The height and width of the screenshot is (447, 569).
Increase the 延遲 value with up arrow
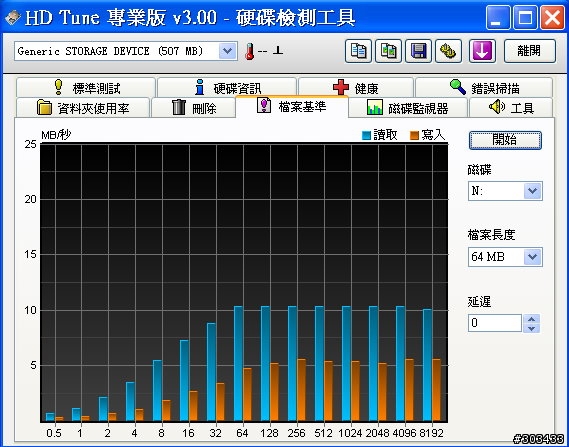point(532,319)
